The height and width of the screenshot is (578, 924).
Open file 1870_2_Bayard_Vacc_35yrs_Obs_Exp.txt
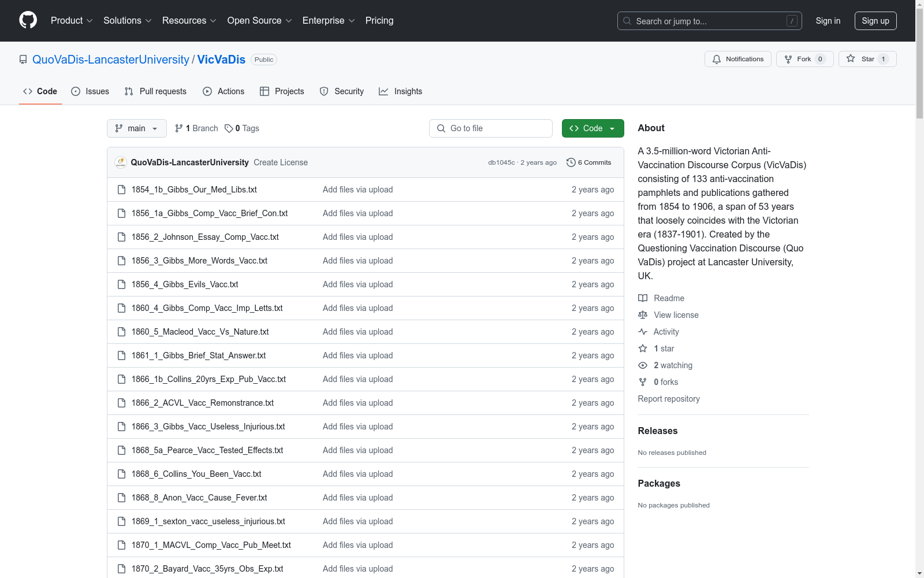point(207,569)
